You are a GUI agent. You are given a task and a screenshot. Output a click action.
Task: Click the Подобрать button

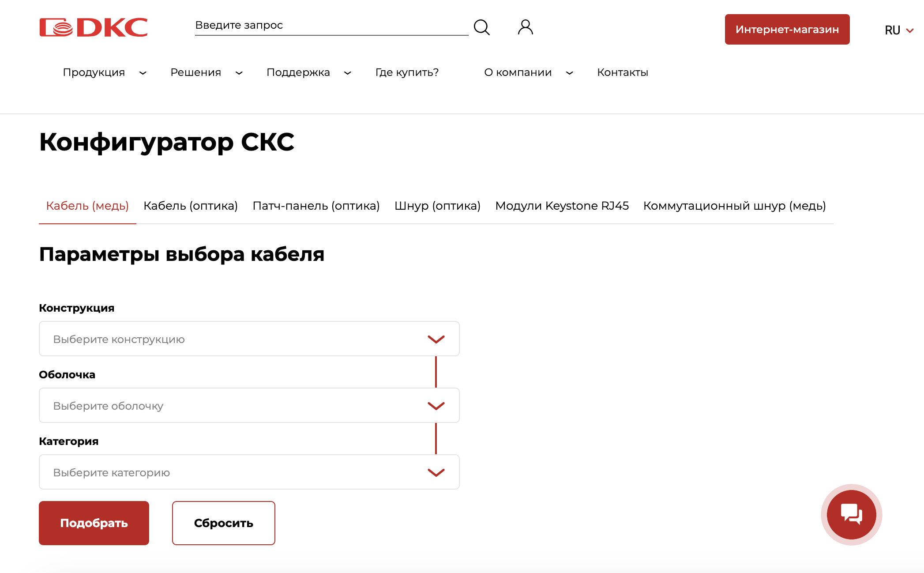[x=94, y=523]
